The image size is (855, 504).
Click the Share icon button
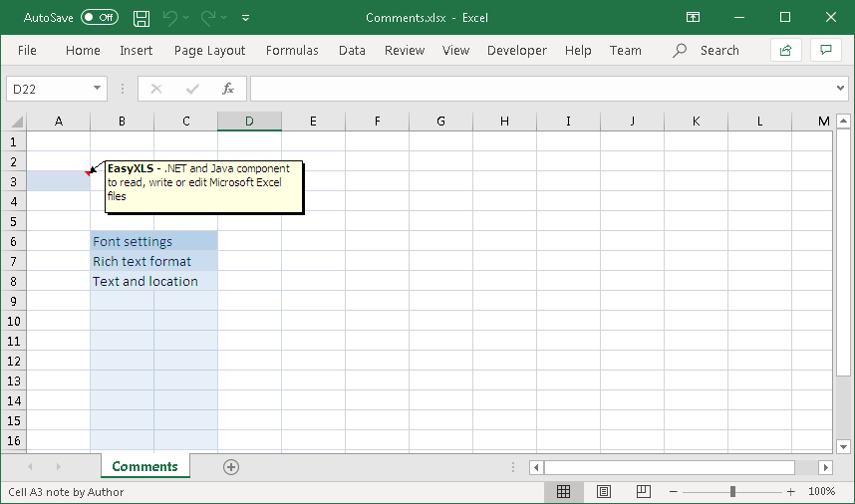786,50
